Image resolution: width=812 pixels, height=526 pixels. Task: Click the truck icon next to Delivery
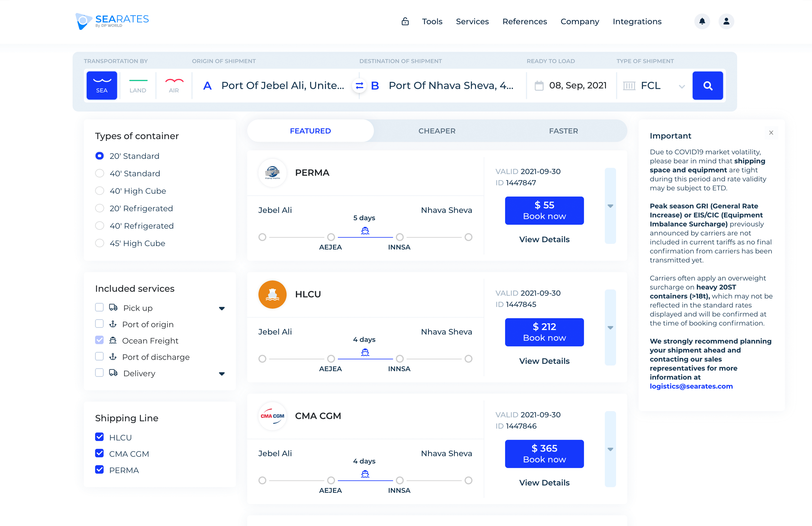[113, 373]
